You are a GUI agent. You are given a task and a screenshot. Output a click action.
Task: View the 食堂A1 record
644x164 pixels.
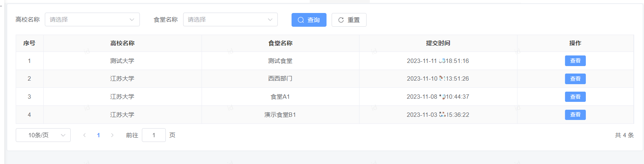(575, 97)
